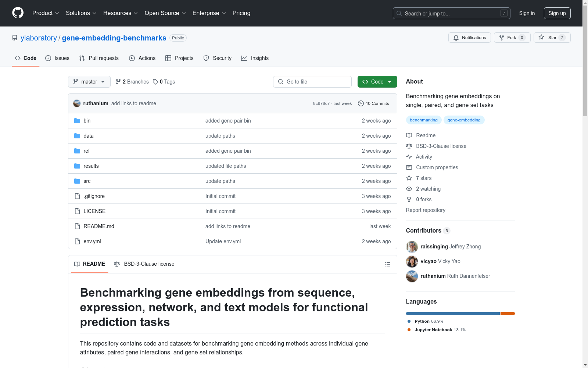The width and height of the screenshot is (588, 368).
Task: Open raissinging's contributor avatar
Action: [x=412, y=247]
